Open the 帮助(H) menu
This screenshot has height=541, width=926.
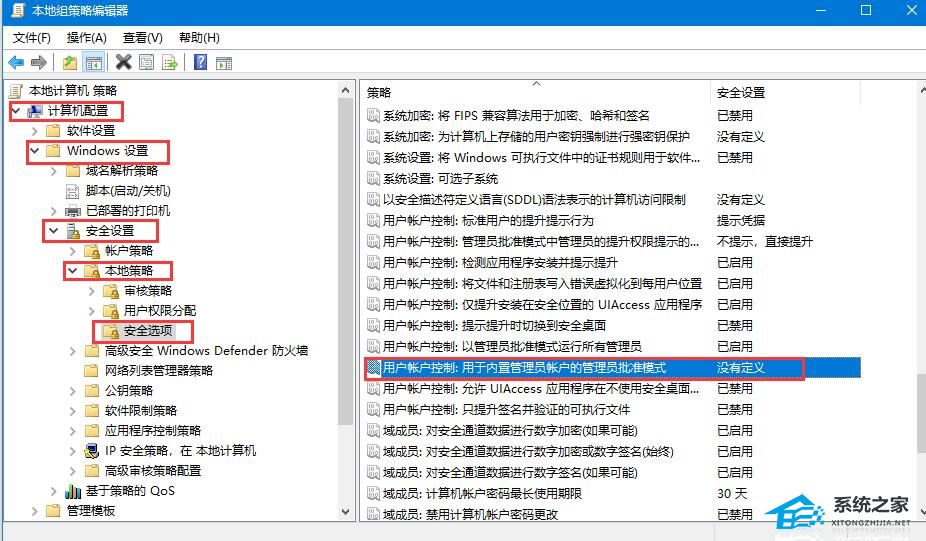pos(199,38)
